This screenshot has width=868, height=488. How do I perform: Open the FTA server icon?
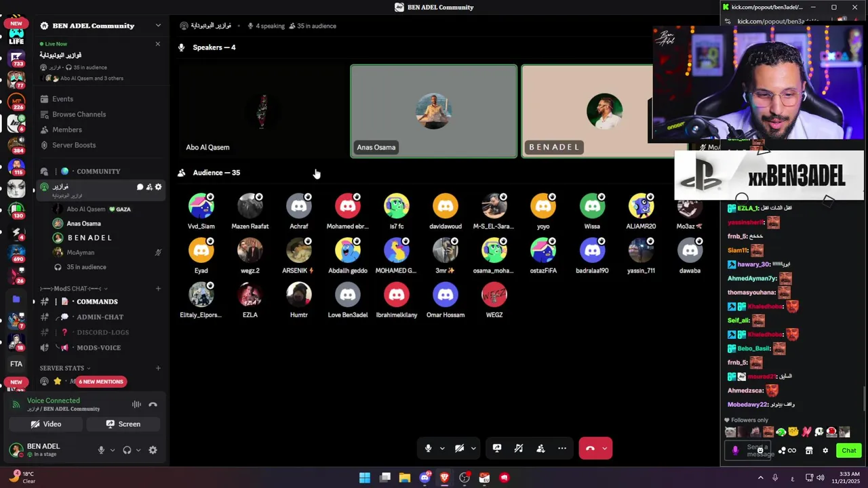(16, 364)
